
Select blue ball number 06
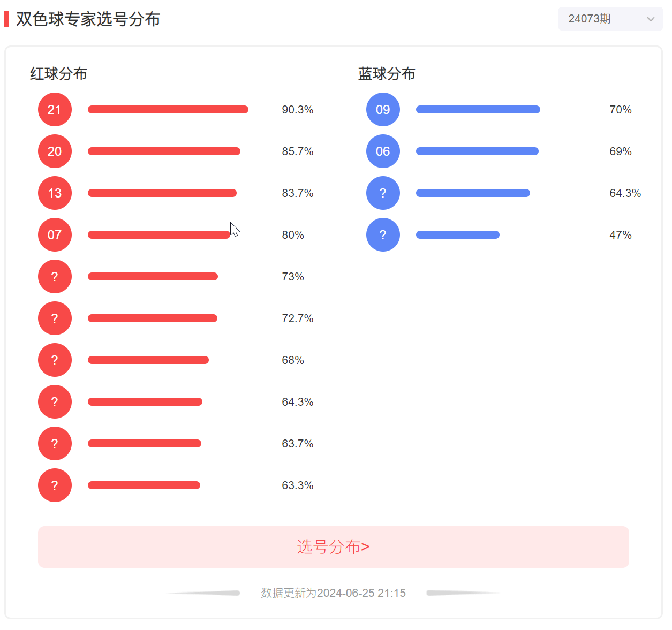click(x=383, y=151)
